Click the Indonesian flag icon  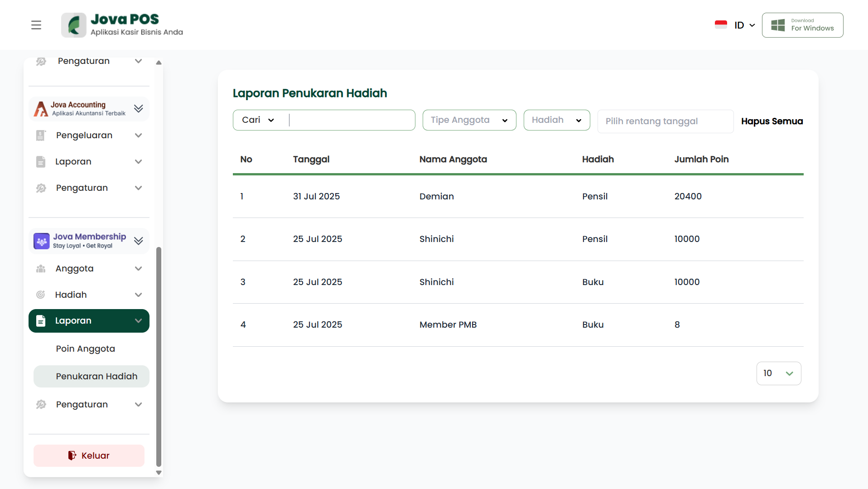721,25
